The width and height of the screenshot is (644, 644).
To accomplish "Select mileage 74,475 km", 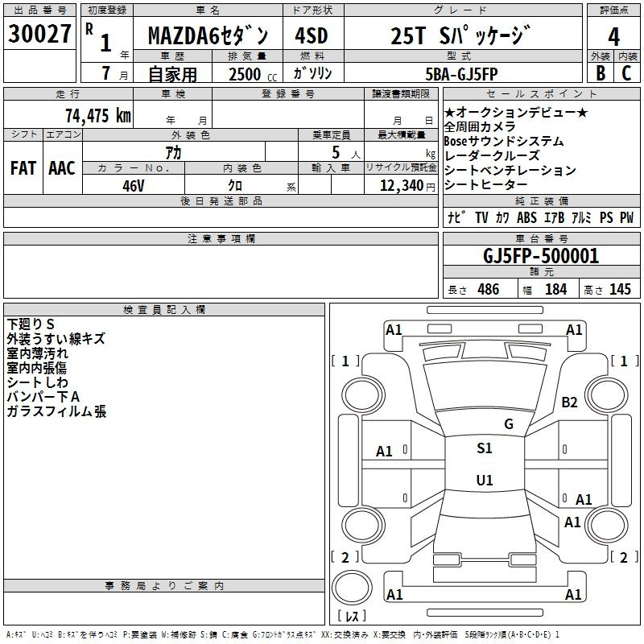I will point(98,115).
